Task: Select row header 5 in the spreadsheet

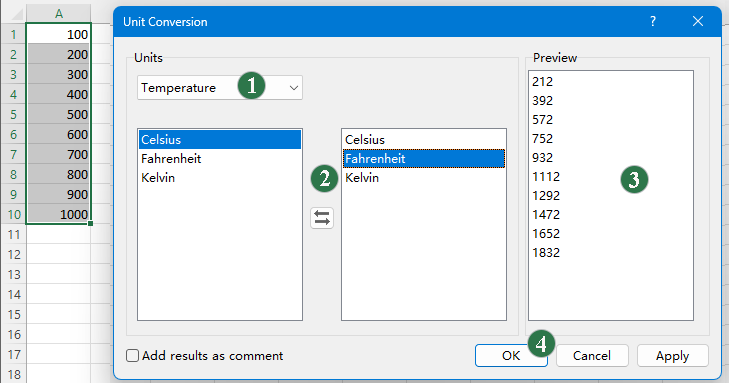Action: pos(13,114)
